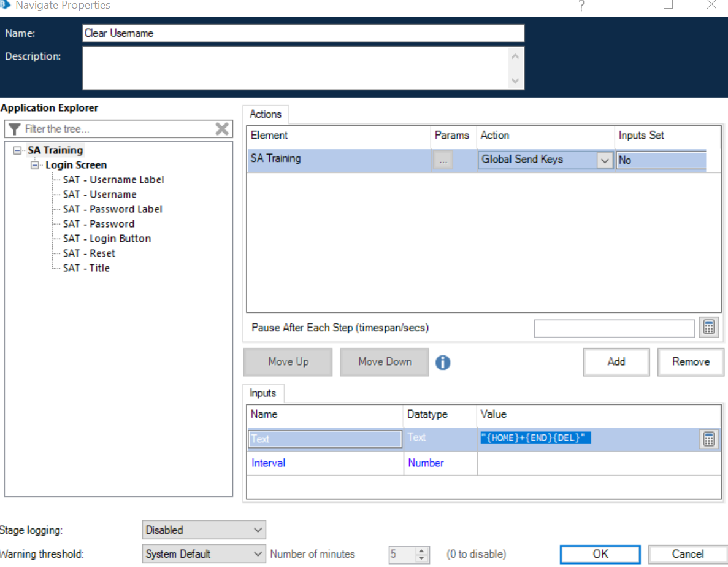
Task: Clear the tree filter with the X icon
Action: pos(223,128)
